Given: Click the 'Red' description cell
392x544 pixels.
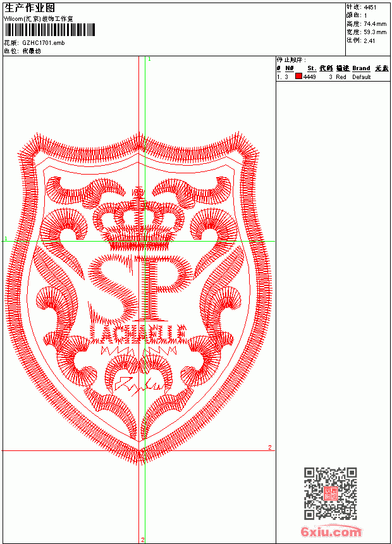Looking at the screenshot, I should coord(341,77).
